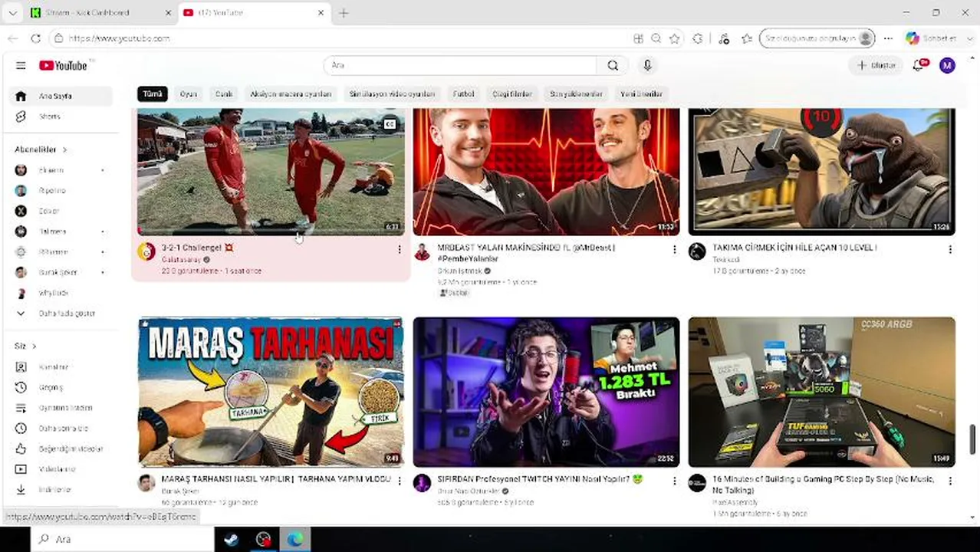Click the browser address bar
Viewport: 980px width, 552px height.
point(337,38)
